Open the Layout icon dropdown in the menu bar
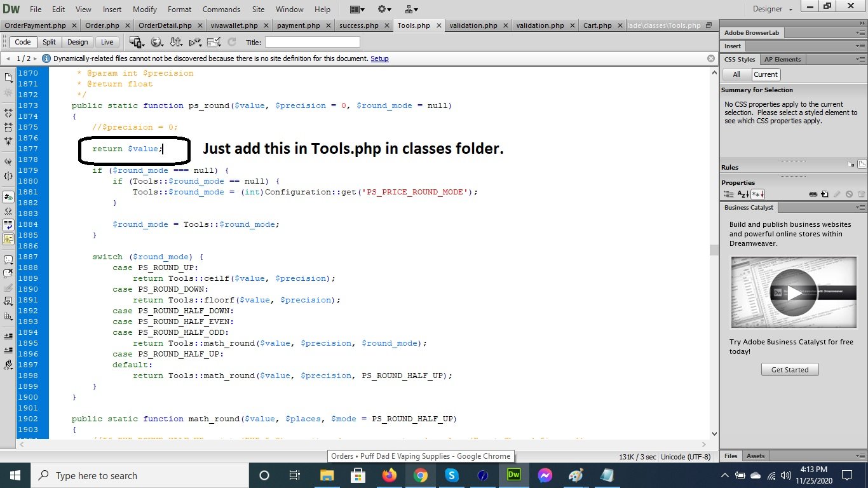The height and width of the screenshot is (488, 868). (x=358, y=10)
